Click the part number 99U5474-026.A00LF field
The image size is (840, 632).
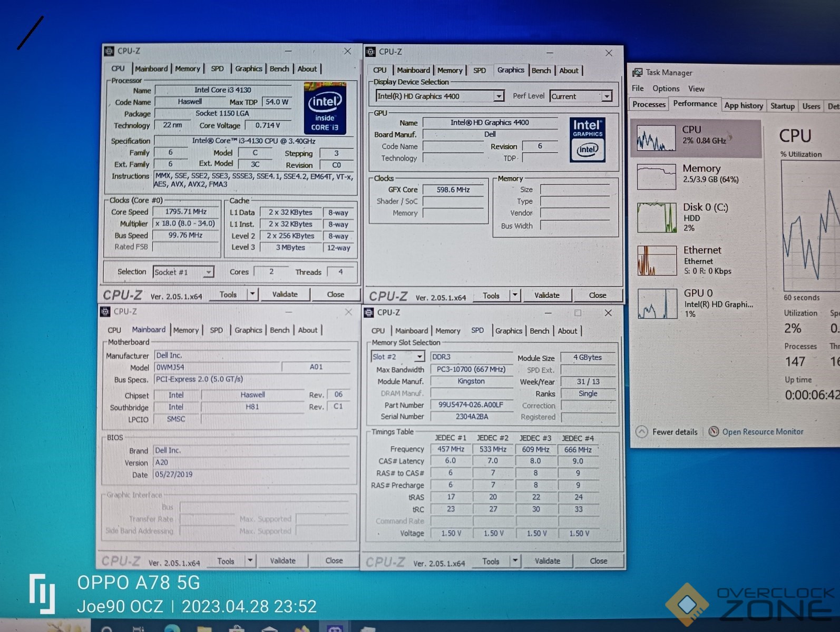(x=472, y=405)
